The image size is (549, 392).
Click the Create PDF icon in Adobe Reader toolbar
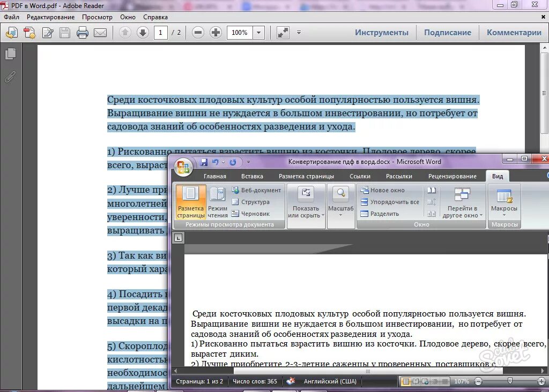29,33
